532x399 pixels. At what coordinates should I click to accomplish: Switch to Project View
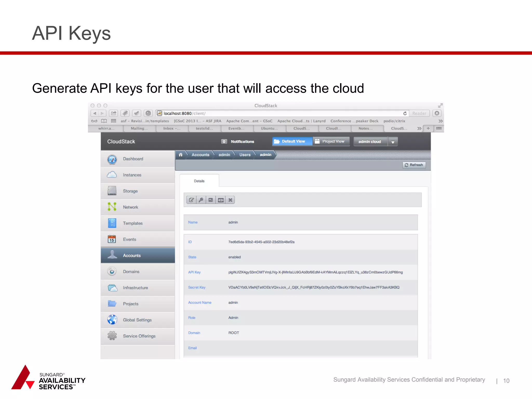tap(331, 141)
